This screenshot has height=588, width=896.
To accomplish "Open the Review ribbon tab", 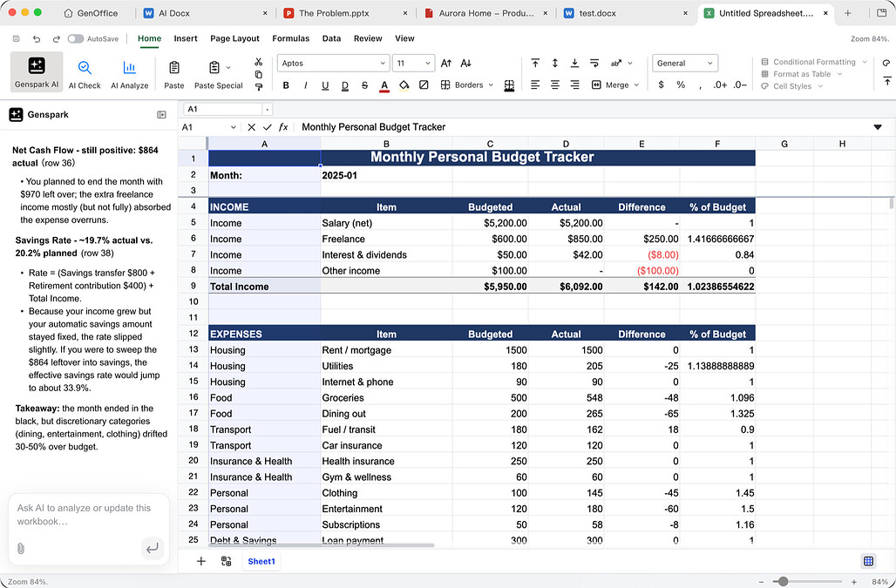I will (x=368, y=39).
